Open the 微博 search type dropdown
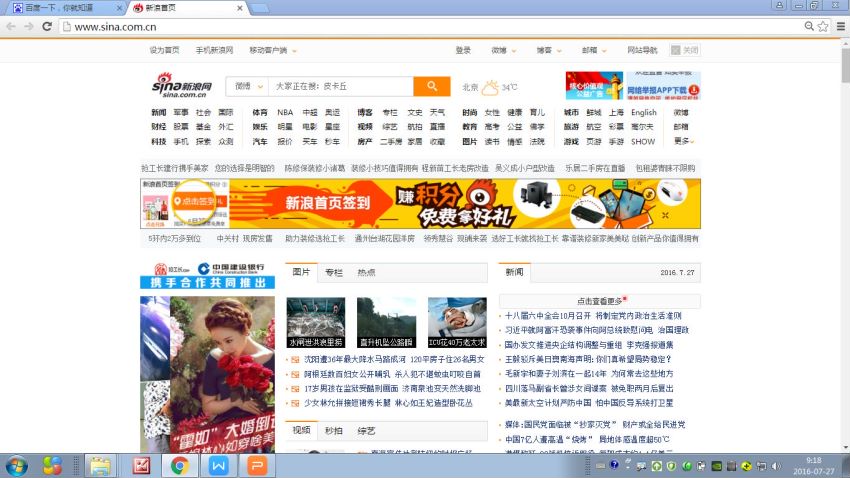The image size is (850, 478). pos(248,86)
